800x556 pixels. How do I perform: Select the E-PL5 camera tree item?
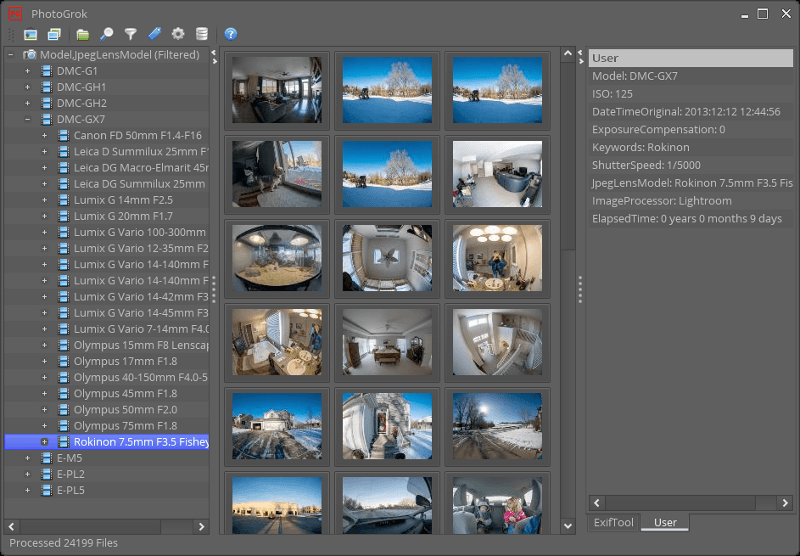click(71, 490)
